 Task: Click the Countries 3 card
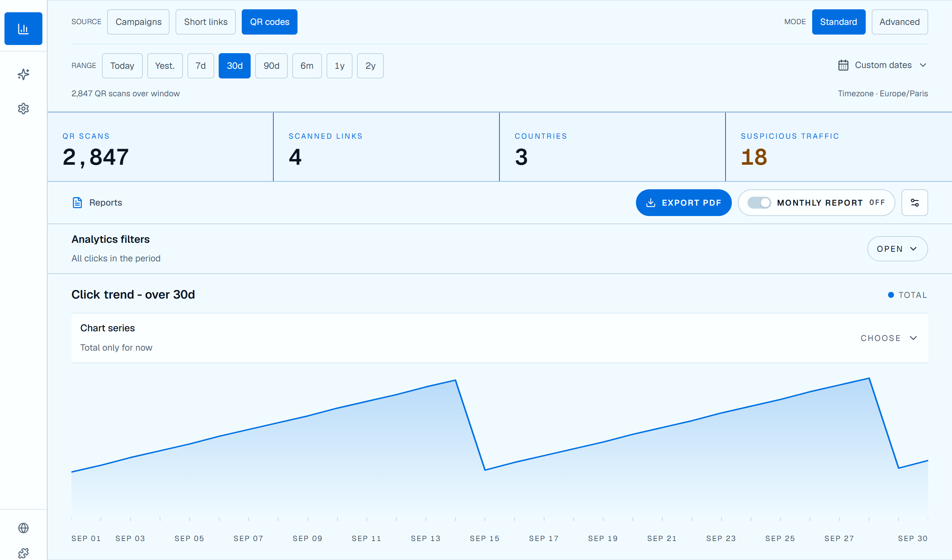612,147
